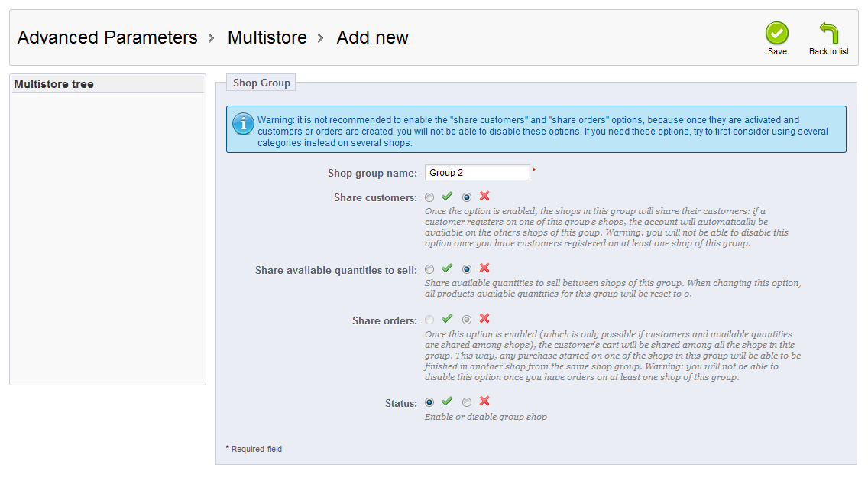
Task: Click the Share orders label
Action: click(385, 320)
